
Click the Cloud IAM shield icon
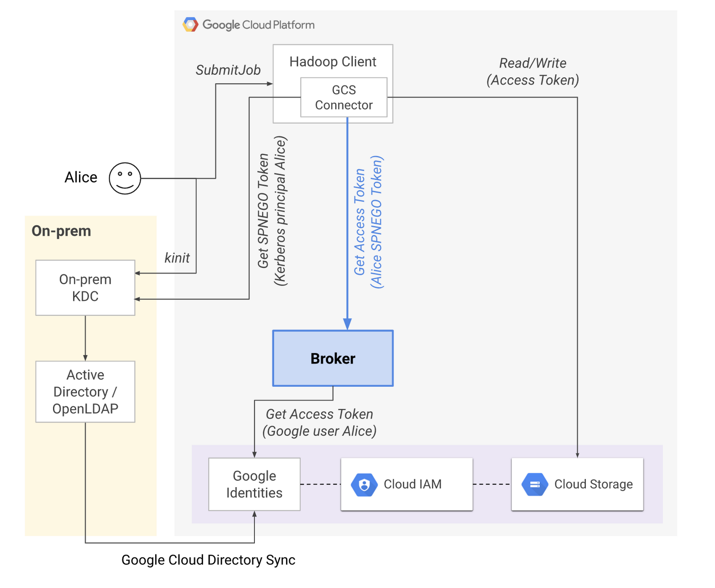364,485
